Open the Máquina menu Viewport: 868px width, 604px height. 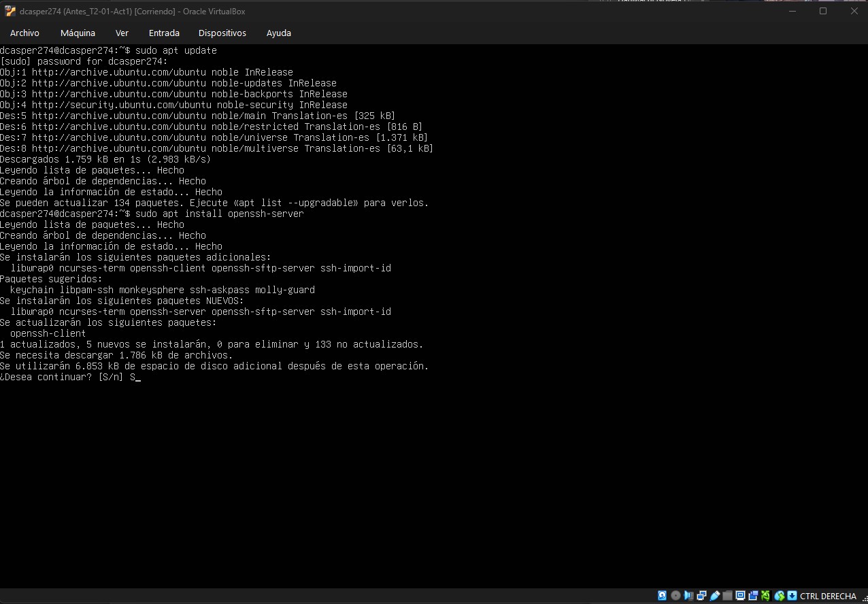(x=78, y=33)
